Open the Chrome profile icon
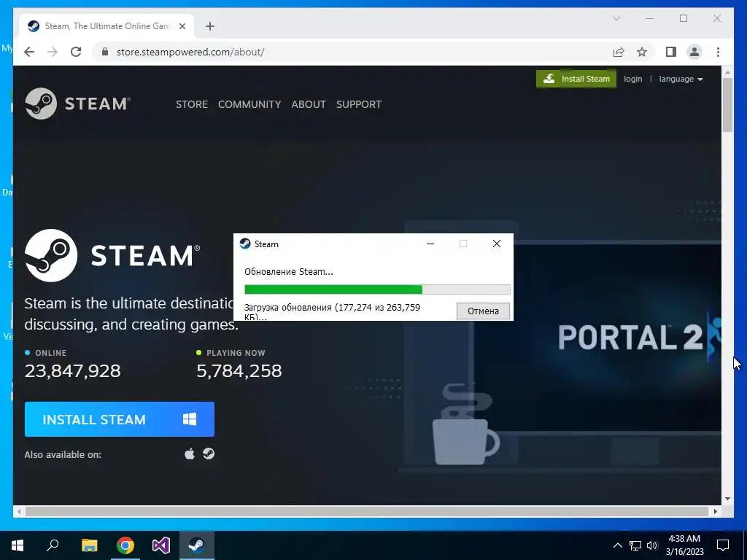This screenshot has height=560, width=747. pyautogui.click(x=694, y=52)
